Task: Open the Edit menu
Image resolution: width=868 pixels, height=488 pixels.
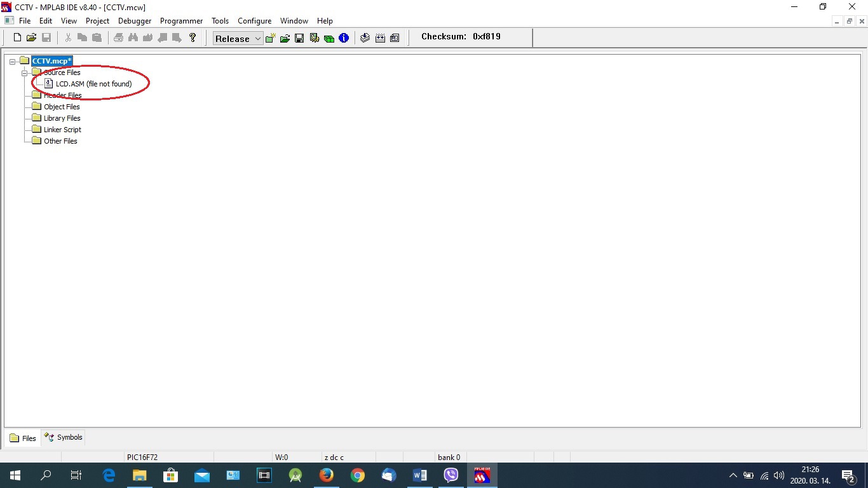Action: tap(46, 21)
